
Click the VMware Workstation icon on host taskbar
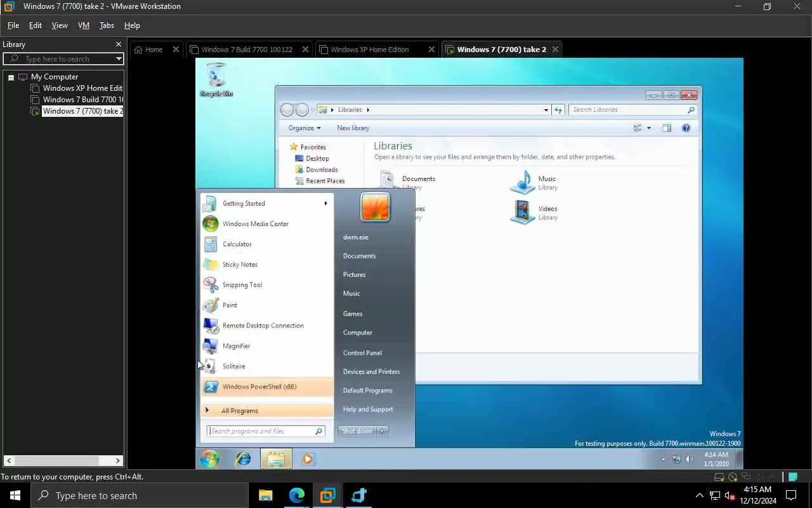328,495
